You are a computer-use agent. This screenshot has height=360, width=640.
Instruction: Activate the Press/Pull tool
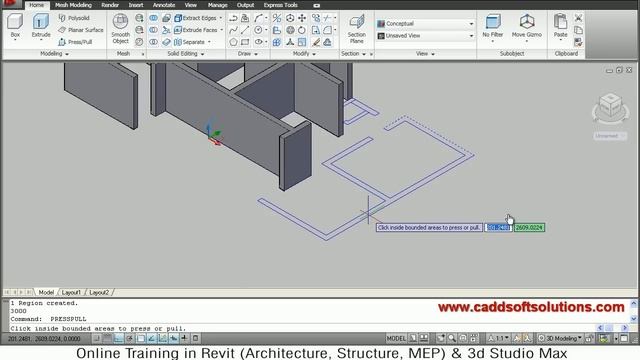pyautogui.click(x=75, y=42)
